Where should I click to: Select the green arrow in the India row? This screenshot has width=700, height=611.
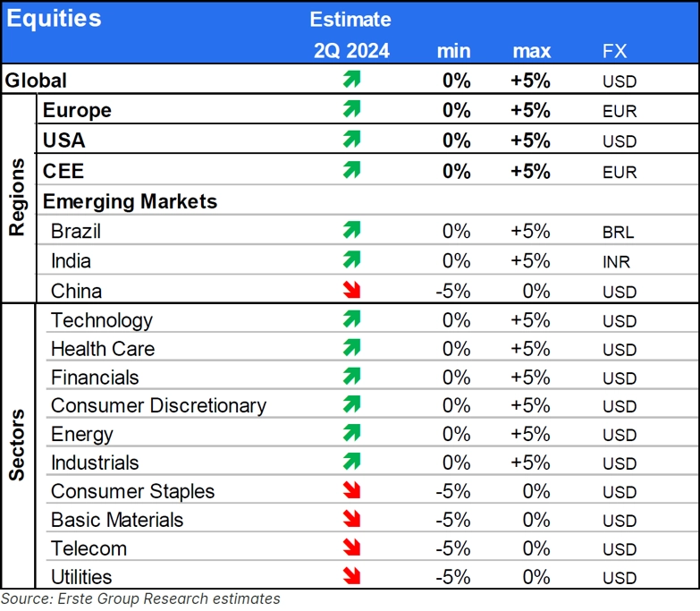(x=351, y=259)
